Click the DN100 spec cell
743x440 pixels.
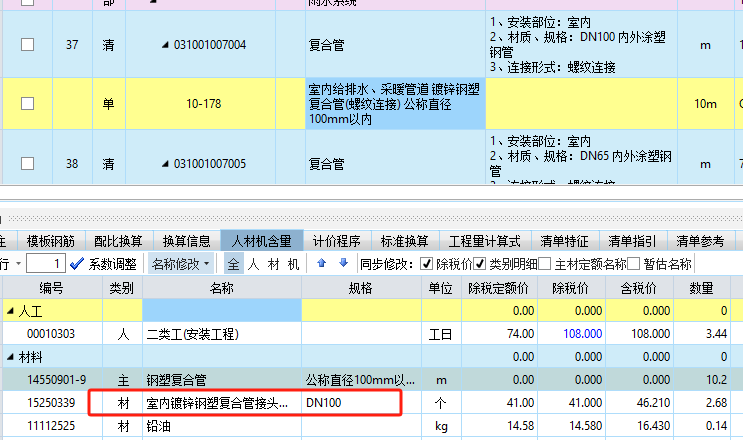point(361,403)
